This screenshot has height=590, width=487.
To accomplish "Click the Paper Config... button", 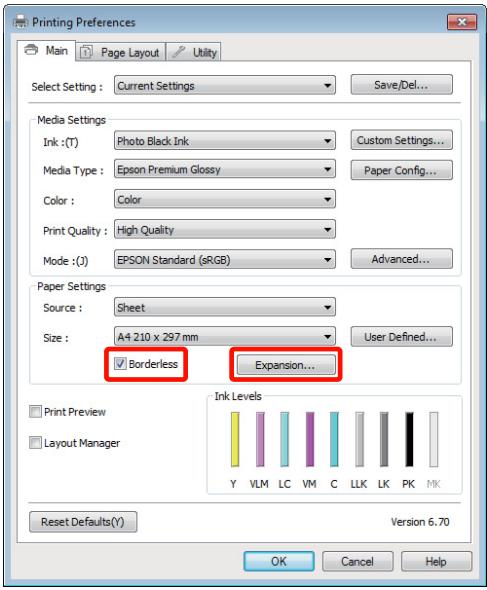I will 401,170.
